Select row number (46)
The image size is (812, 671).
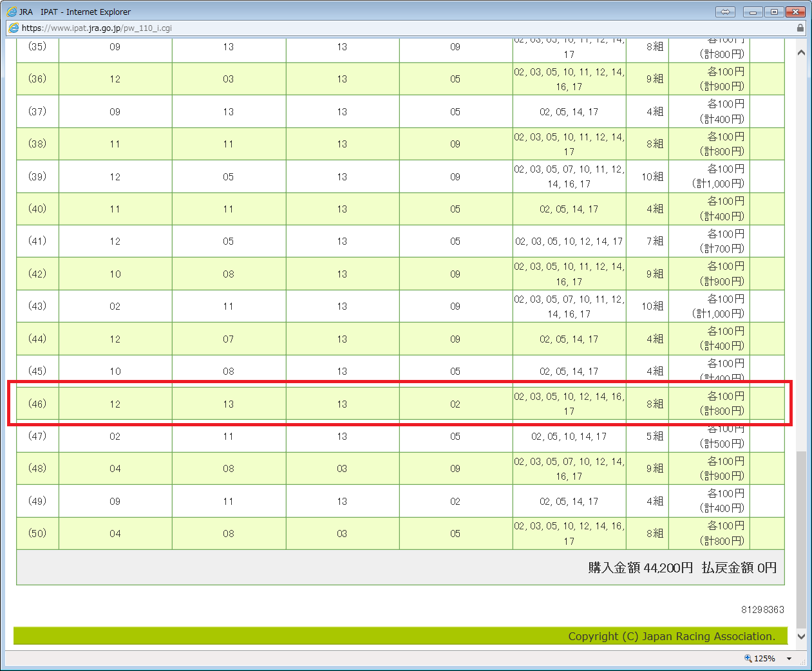pos(37,404)
